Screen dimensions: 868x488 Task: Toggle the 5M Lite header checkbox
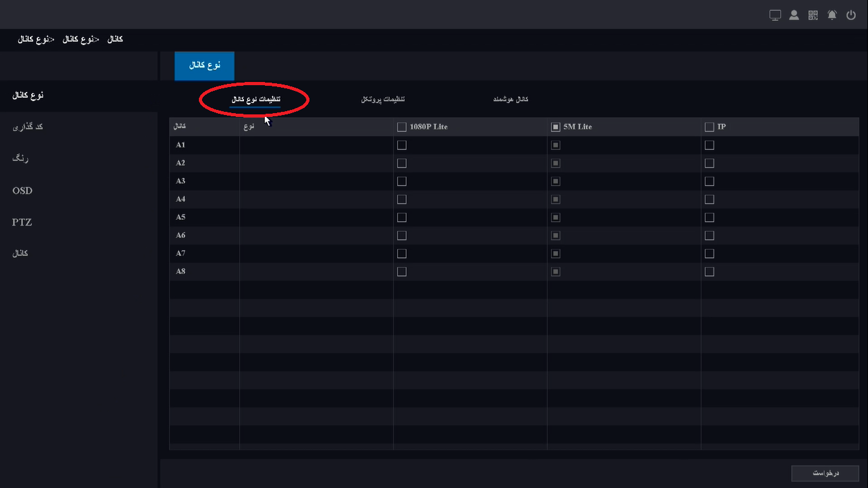pos(555,127)
